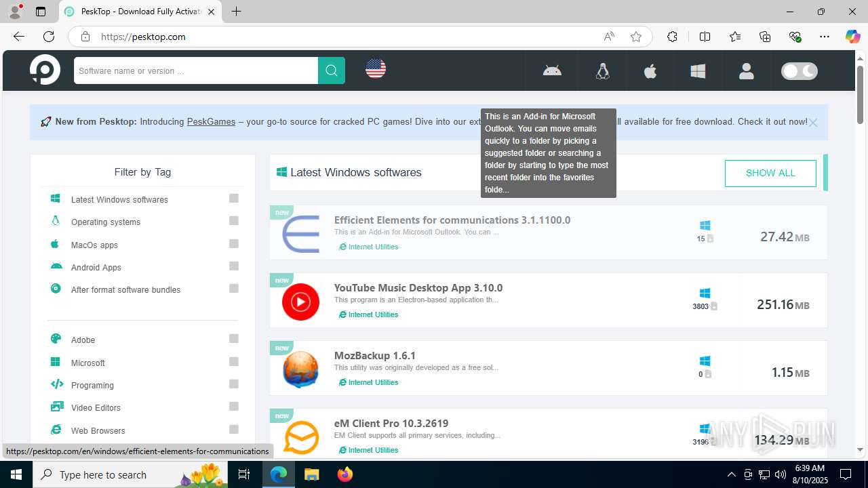
Task: Click the SHOW ALL button
Action: tap(770, 173)
